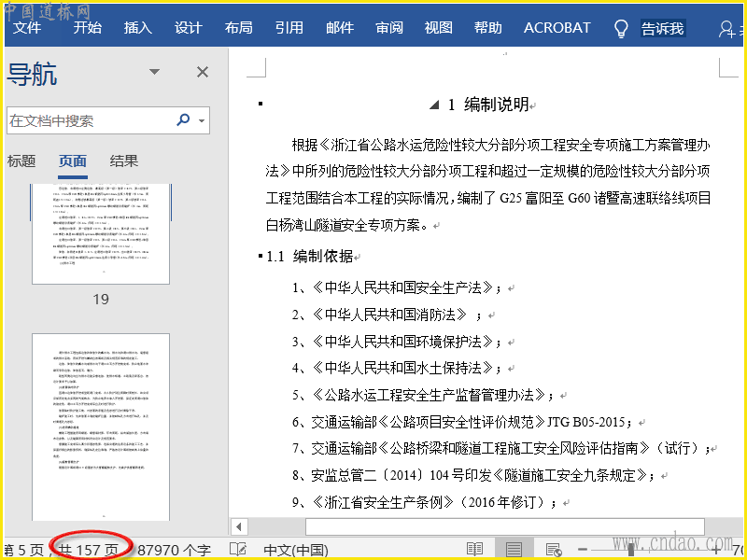The width and height of the screenshot is (747, 560).
Task: Click the lightbulb Tell Me icon
Action: [621, 29]
